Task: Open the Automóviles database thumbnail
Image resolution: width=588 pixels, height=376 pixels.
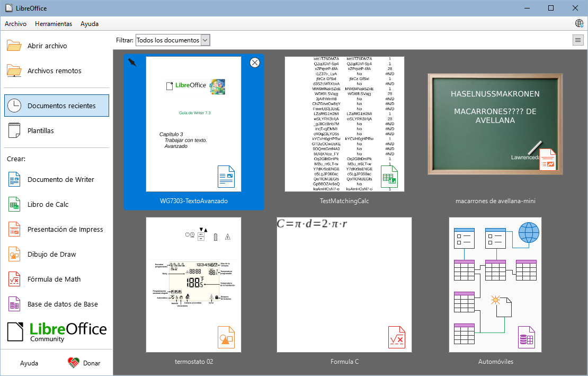Action: pyautogui.click(x=495, y=285)
